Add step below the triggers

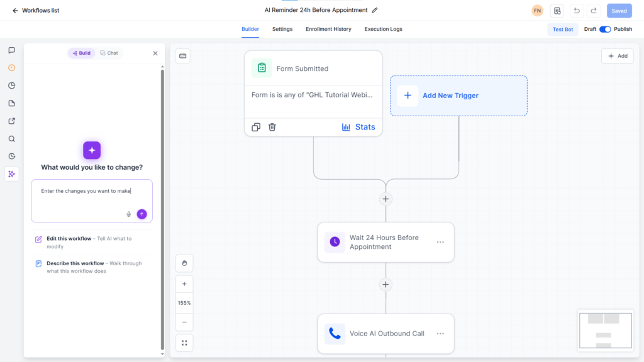pyautogui.click(x=386, y=199)
